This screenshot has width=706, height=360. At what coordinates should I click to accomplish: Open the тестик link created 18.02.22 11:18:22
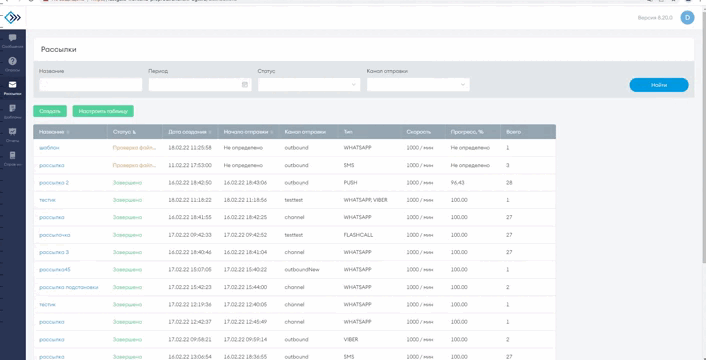47,200
